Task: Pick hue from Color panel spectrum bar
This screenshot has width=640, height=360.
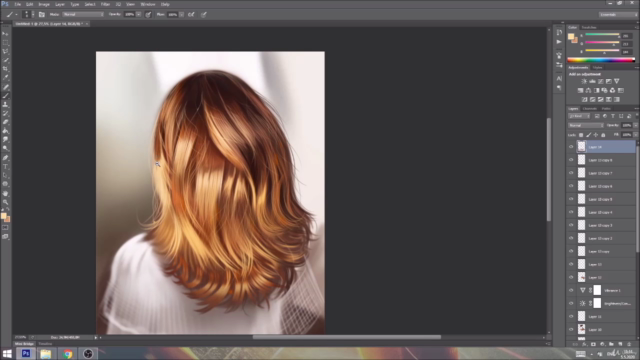Action: (601, 60)
